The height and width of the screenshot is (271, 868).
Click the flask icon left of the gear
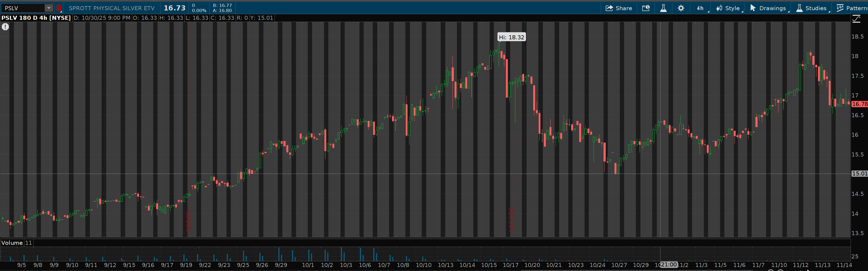click(x=663, y=8)
